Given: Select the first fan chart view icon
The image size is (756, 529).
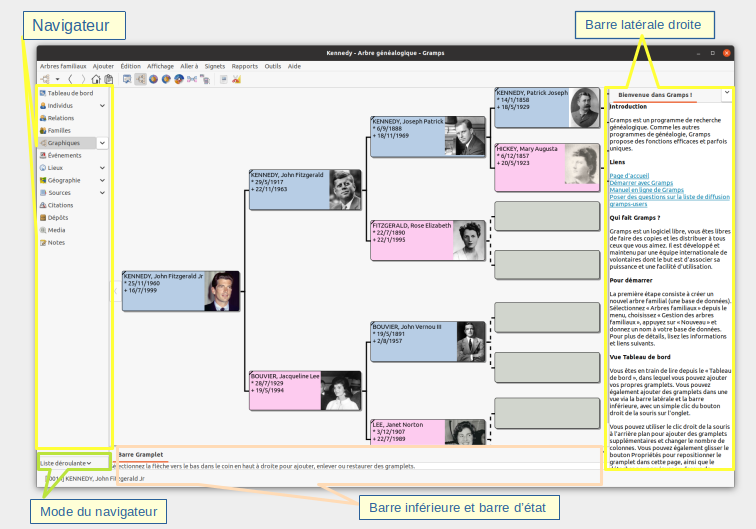Looking at the screenshot, I should (153, 79).
